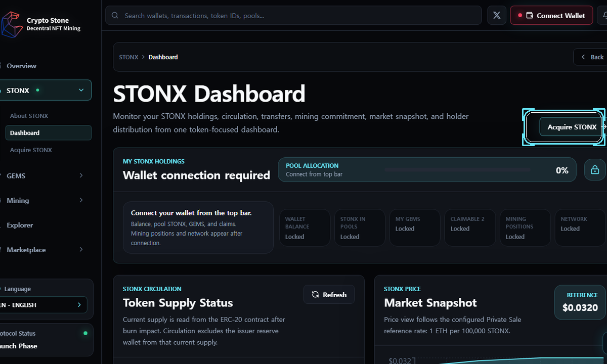The height and width of the screenshot is (364, 607).
Task: Click the $0.032 chart axis label
Action: pos(399,360)
